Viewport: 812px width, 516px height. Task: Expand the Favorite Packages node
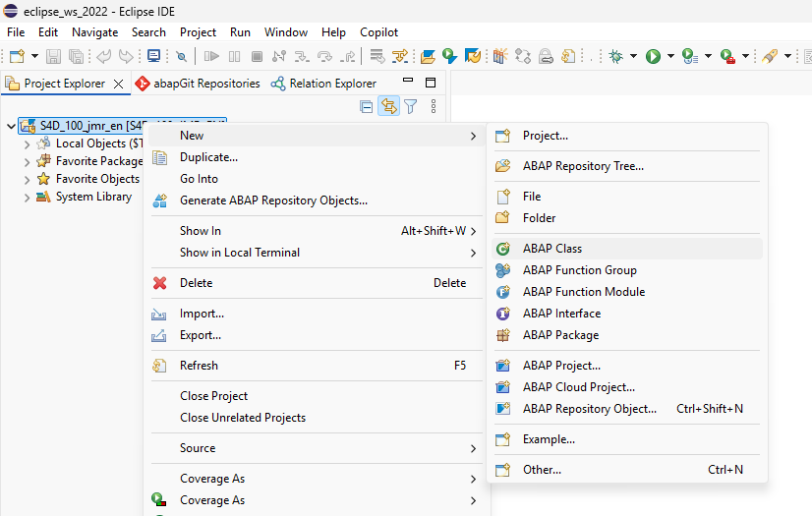coord(27,161)
